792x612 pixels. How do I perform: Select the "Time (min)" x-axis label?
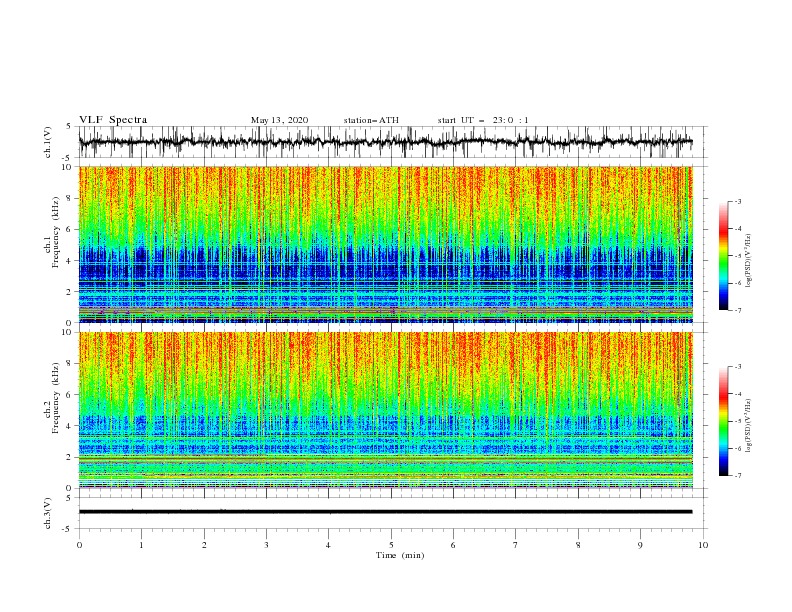[x=400, y=555]
